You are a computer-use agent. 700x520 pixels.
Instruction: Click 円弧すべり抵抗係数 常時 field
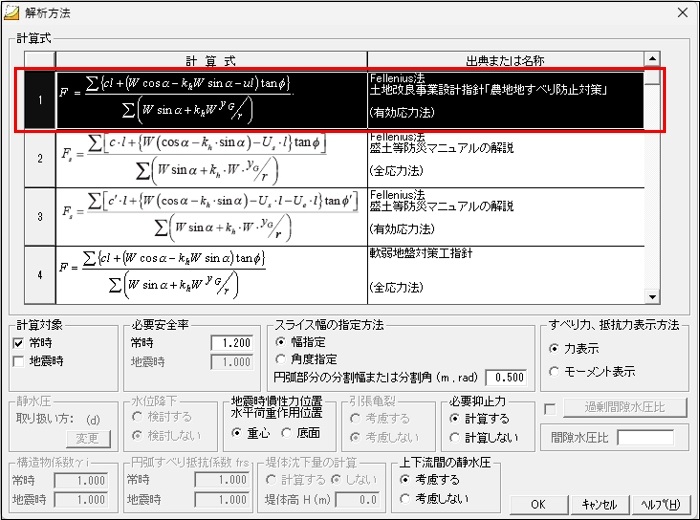coord(222,480)
